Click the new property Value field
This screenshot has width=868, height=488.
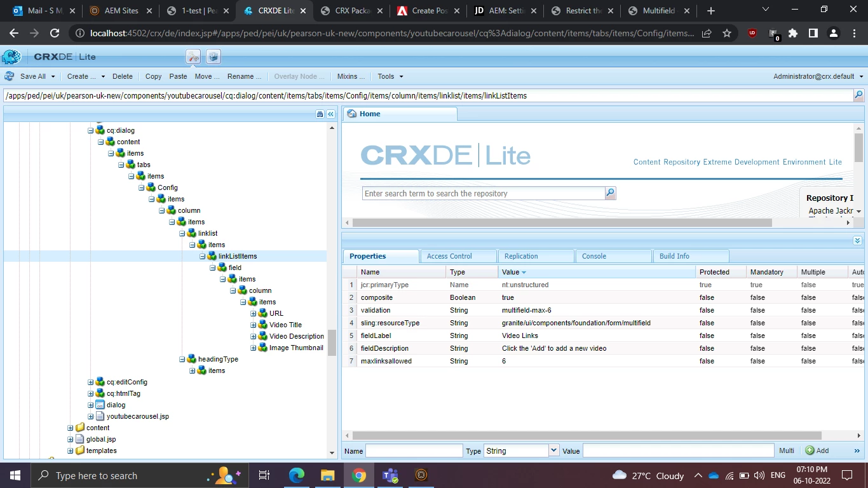coord(678,451)
